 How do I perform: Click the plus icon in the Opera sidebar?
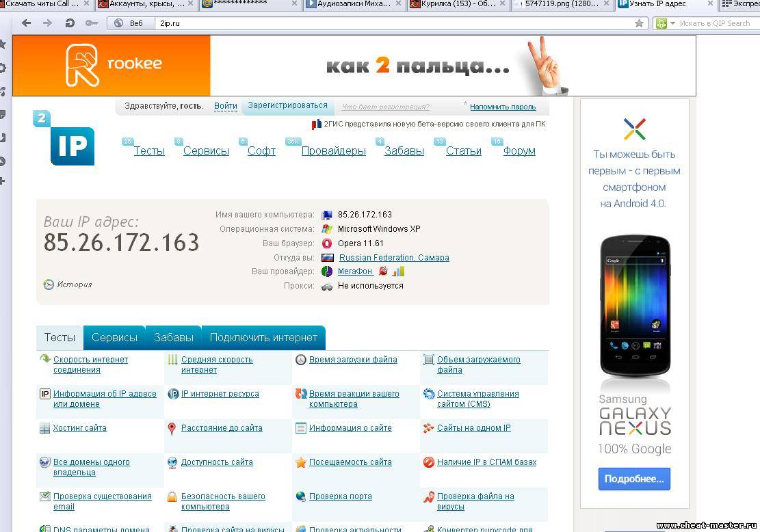click(x=3, y=181)
